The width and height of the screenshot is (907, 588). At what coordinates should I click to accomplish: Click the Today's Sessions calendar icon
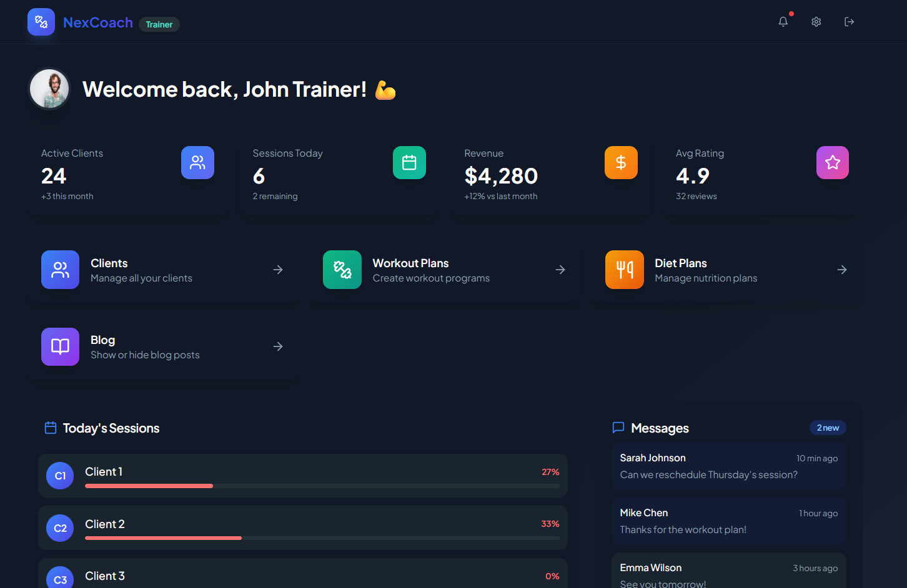(x=51, y=428)
